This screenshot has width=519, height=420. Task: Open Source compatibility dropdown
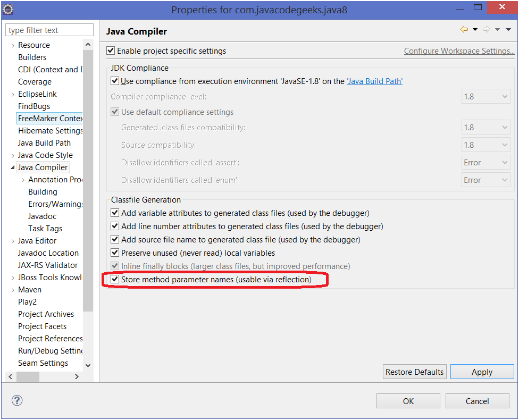[x=485, y=145]
